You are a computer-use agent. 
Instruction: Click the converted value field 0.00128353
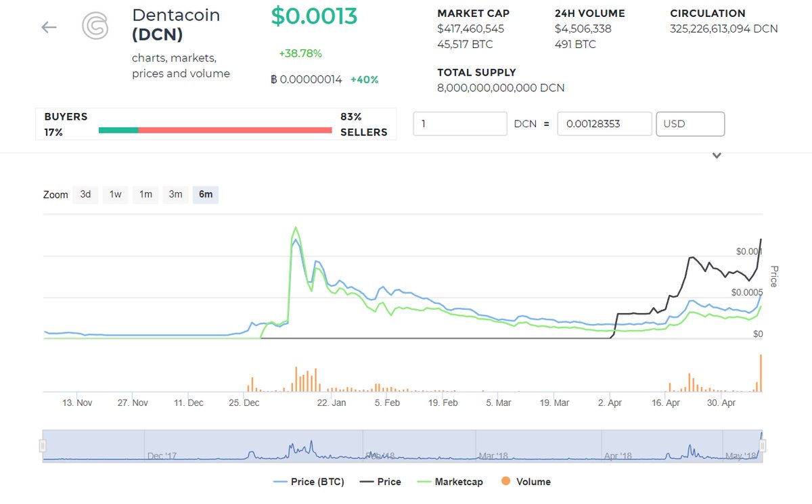click(605, 124)
